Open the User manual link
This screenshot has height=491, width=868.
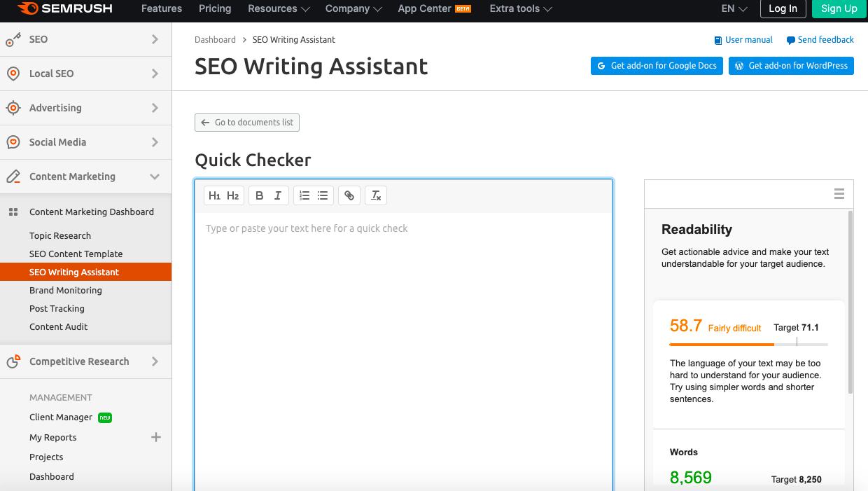[x=743, y=40]
